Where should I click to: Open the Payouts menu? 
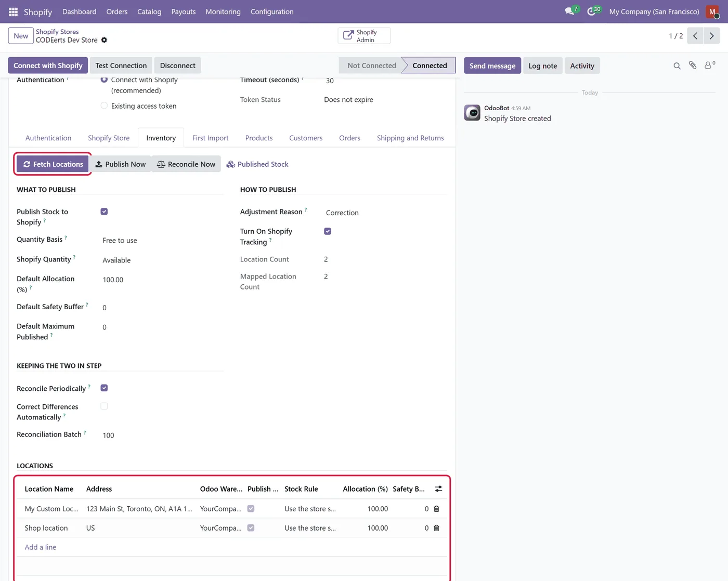tap(184, 11)
